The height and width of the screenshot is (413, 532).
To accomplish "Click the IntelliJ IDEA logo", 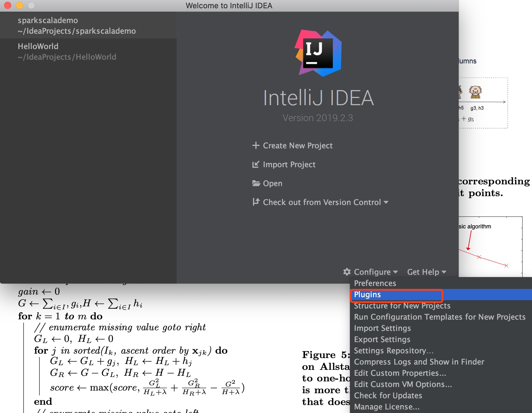I will coord(318,53).
